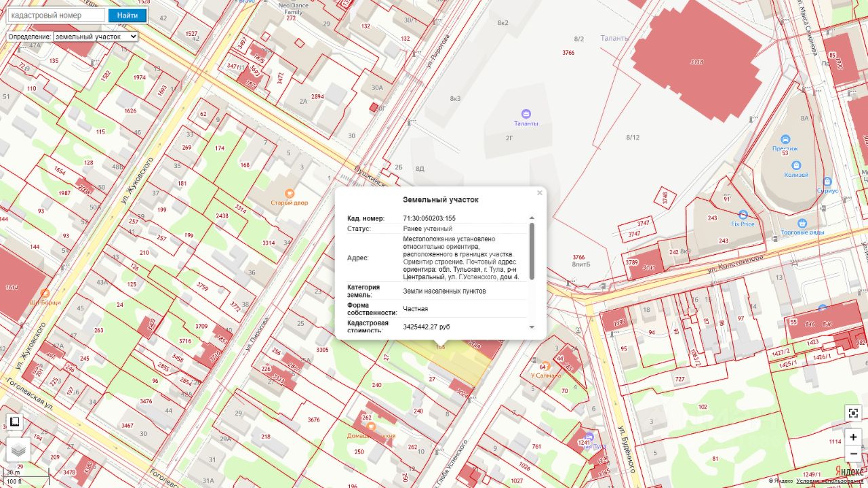Zoom out with the minus button
The image size is (868, 488).
[x=853, y=453]
